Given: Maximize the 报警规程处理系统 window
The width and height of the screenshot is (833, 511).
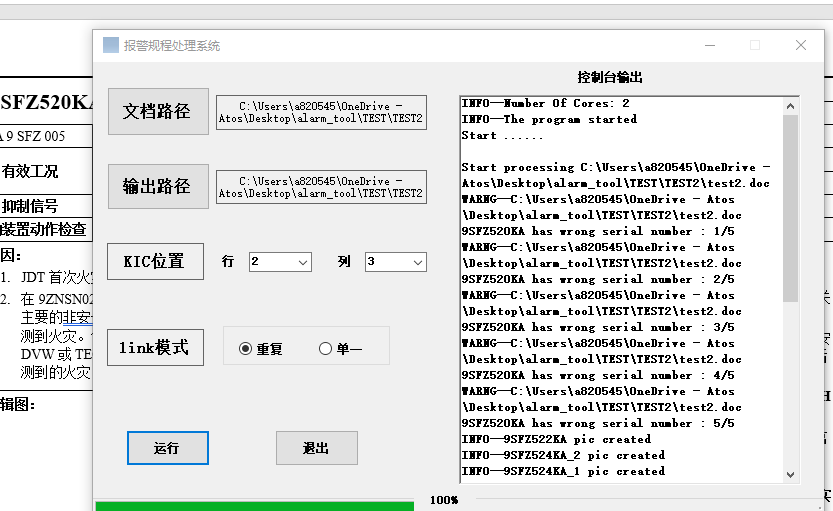Looking at the screenshot, I should click(755, 45).
